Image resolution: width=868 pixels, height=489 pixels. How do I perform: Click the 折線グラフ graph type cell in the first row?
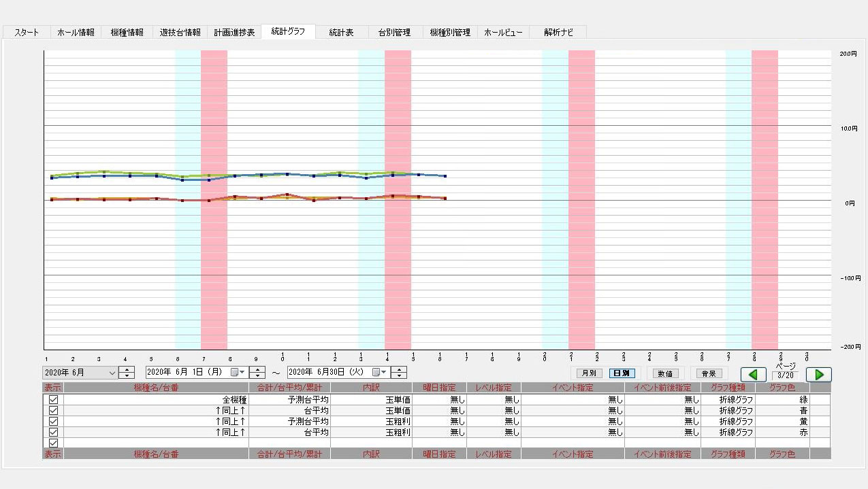[728, 400]
